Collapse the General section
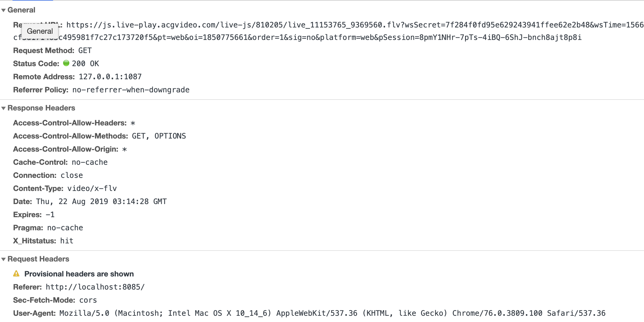Viewport: 644px width, 322px height. (x=3, y=10)
